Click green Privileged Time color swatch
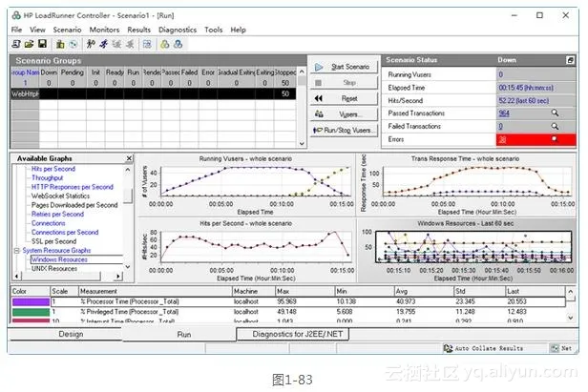Image resolution: width=588 pixels, height=392 pixels. pos(31,312)
